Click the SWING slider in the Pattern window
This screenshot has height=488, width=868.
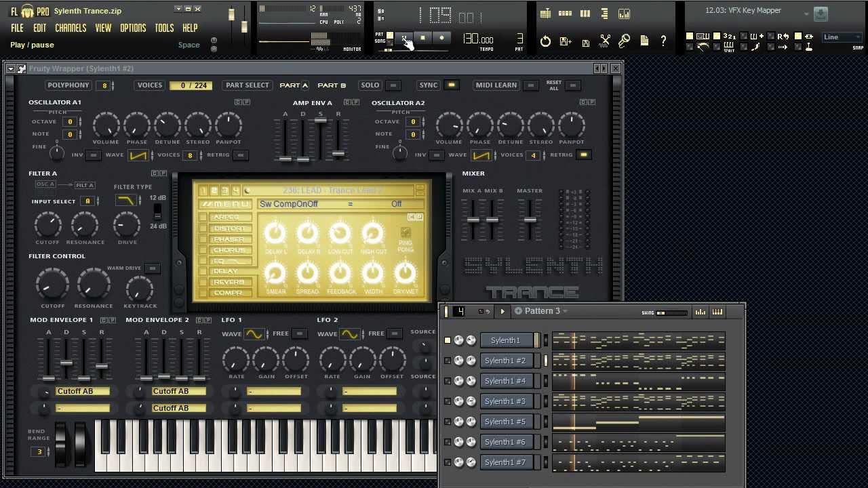671,312
